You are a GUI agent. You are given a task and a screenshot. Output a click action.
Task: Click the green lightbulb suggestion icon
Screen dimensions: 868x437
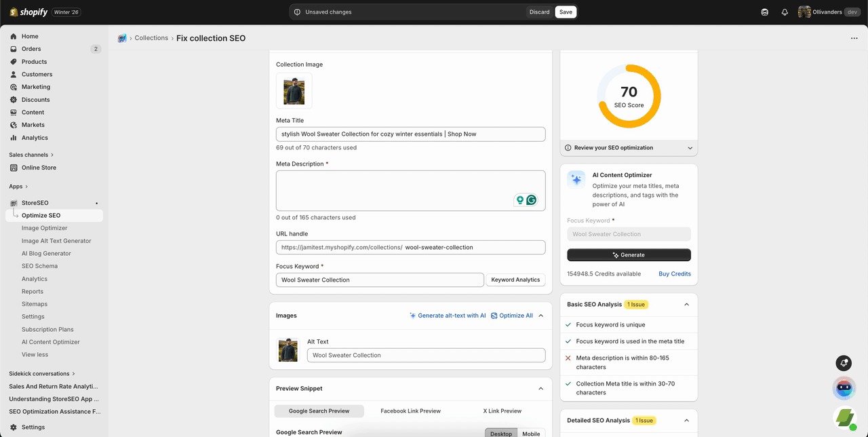point(520,200)
